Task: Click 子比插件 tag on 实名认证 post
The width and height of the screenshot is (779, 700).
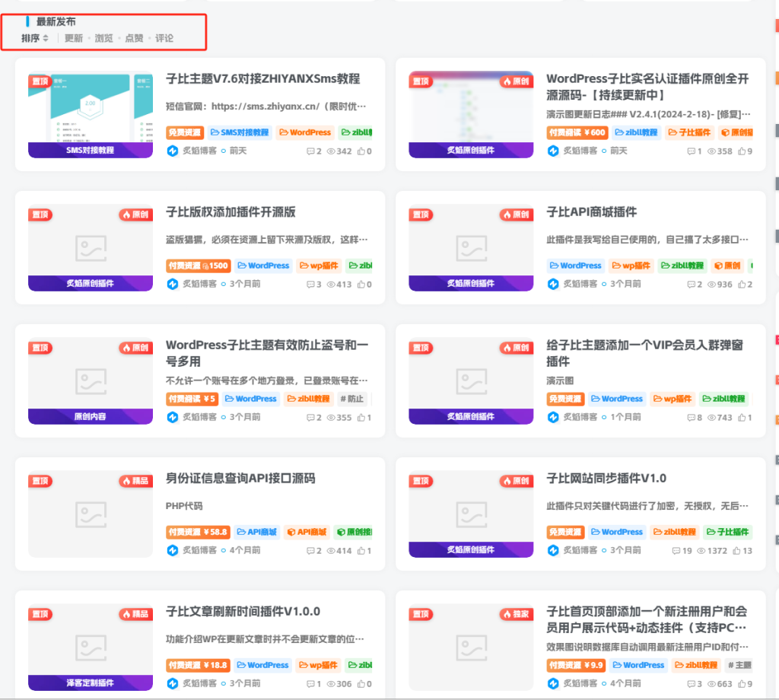Action: [689, 132]
